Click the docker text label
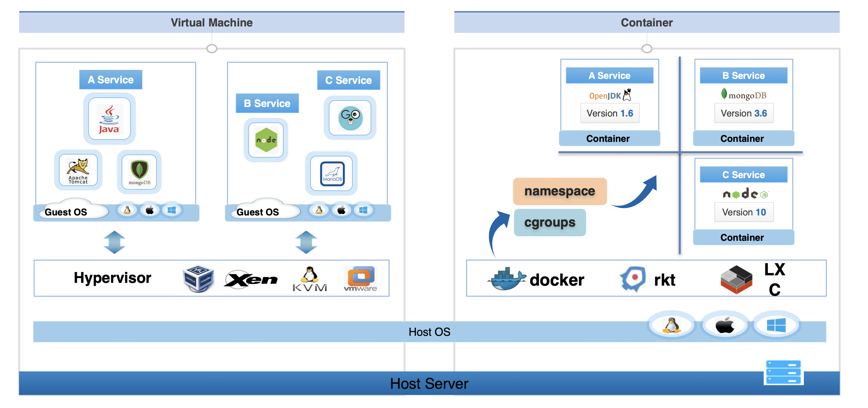This screenshot has width=868, height=408. pos(557,280)
